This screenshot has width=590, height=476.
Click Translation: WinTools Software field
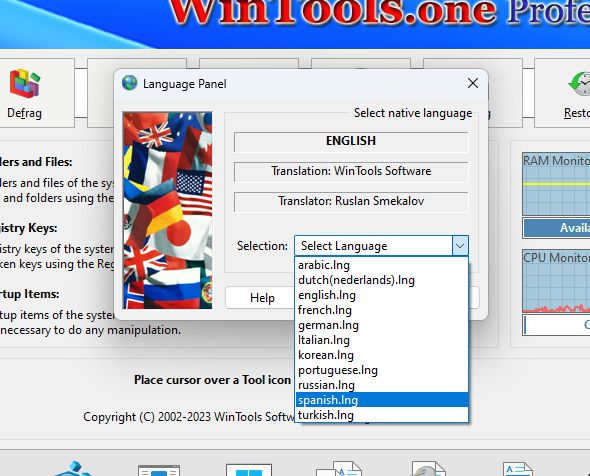(x=351, y=171)
